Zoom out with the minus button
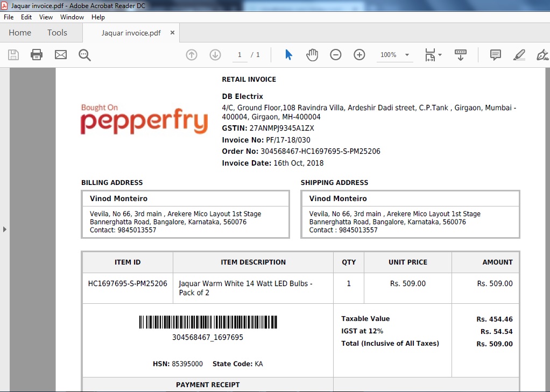This screenshot has height=392, width=550. (336, 55)
